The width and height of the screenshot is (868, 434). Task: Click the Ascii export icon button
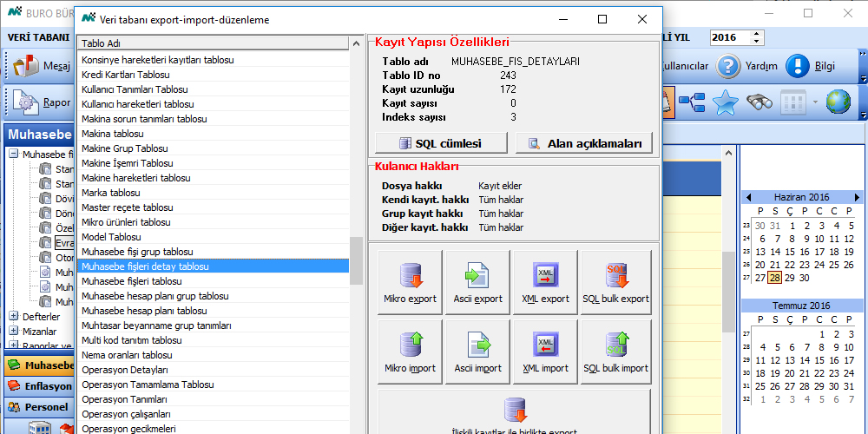point(477,282)
